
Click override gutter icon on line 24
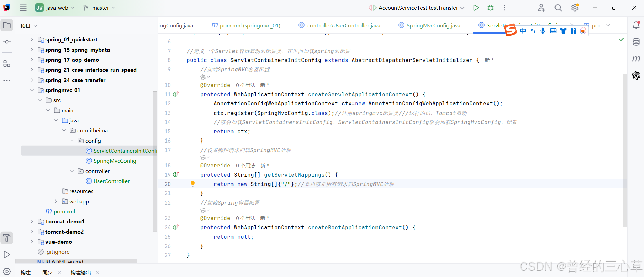[176, 227]
